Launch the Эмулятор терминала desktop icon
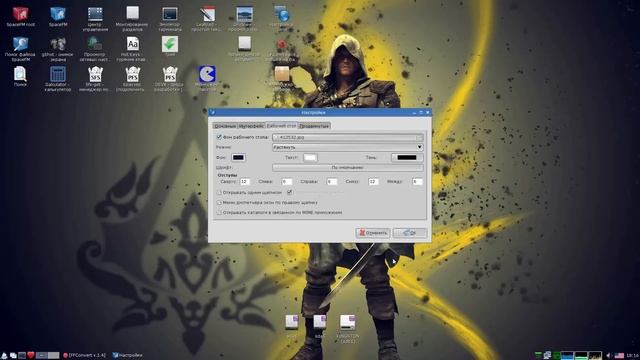Viewport: 640px width, 360px height. coord(170,14)
